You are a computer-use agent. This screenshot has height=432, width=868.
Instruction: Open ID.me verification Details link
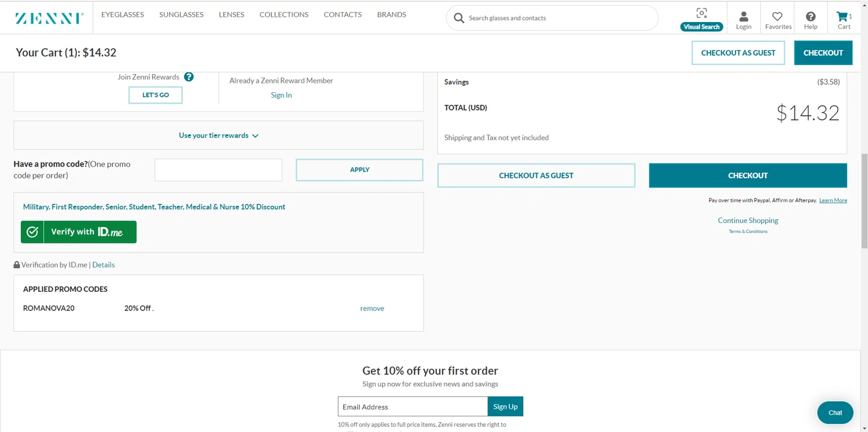point(104,265)
